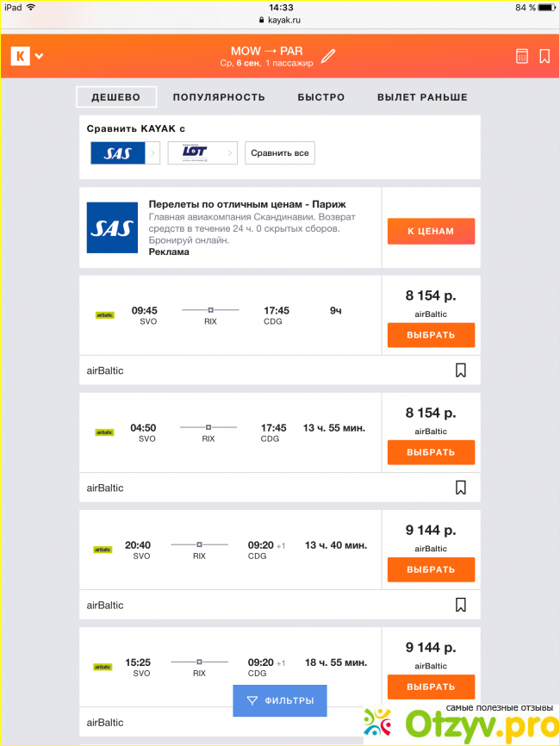Edit search with the pencil icon
Image resolution: width=560 pixels, height=746 pixels.
click(328, 57)
